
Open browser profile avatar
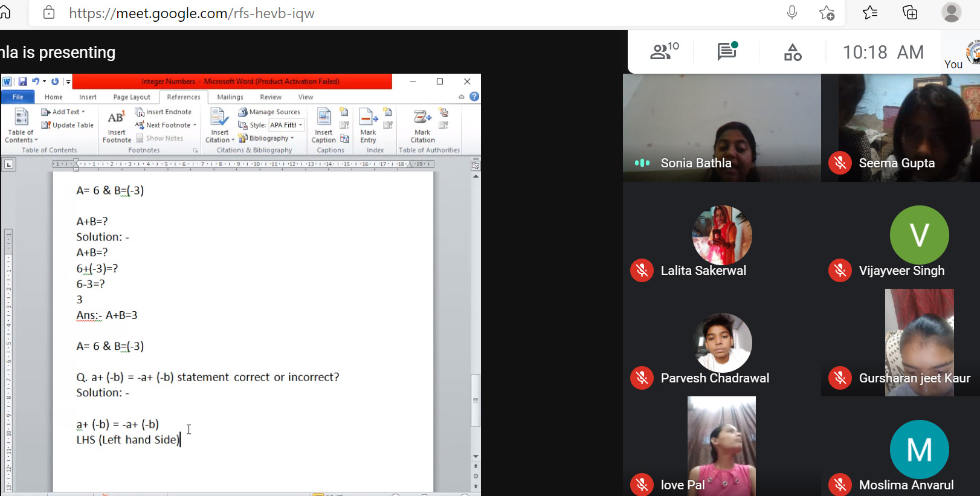click(951, 12)
